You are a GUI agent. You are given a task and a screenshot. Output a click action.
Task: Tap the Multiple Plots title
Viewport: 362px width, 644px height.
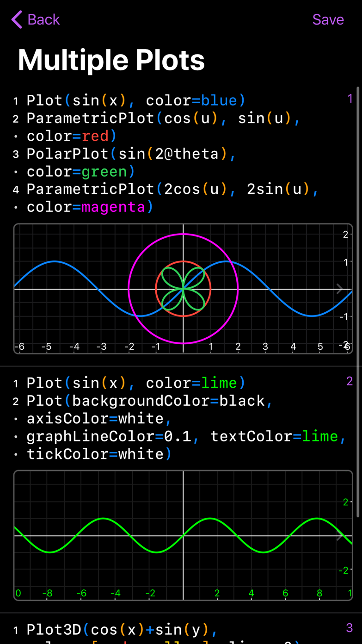111,60
